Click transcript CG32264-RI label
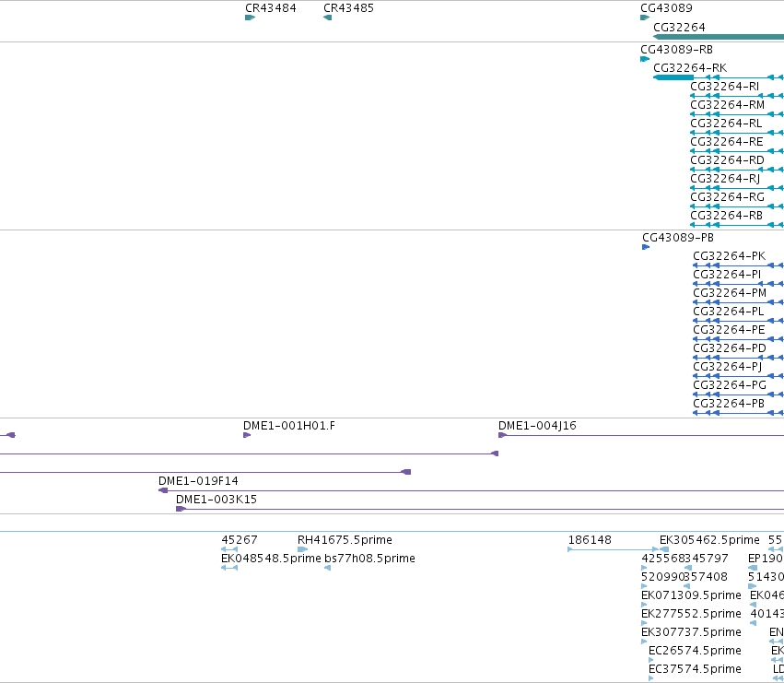 click(724, 87)
